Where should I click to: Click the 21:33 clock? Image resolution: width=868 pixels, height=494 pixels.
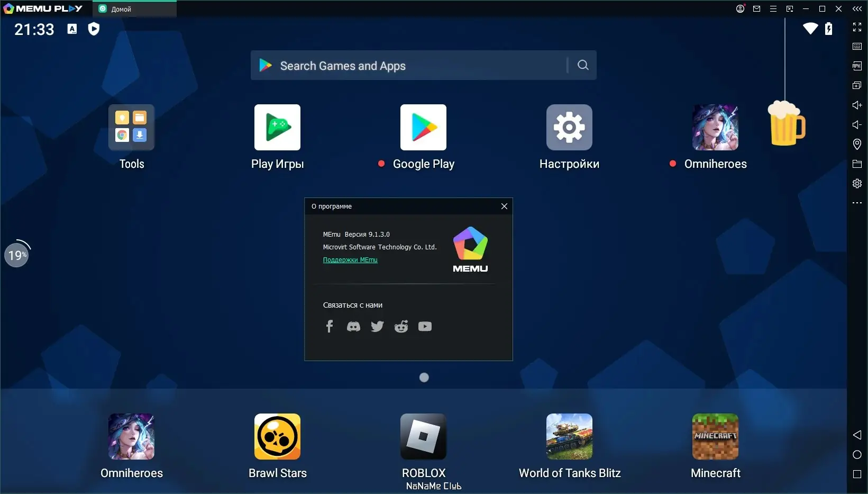pyautogui.click(x=34, y=29)
